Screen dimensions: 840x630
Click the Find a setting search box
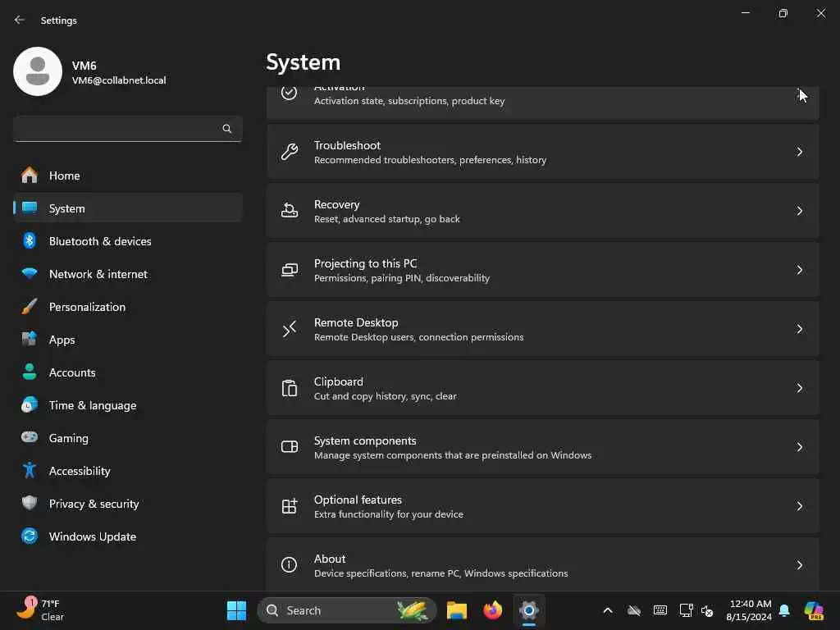[127, 129]
